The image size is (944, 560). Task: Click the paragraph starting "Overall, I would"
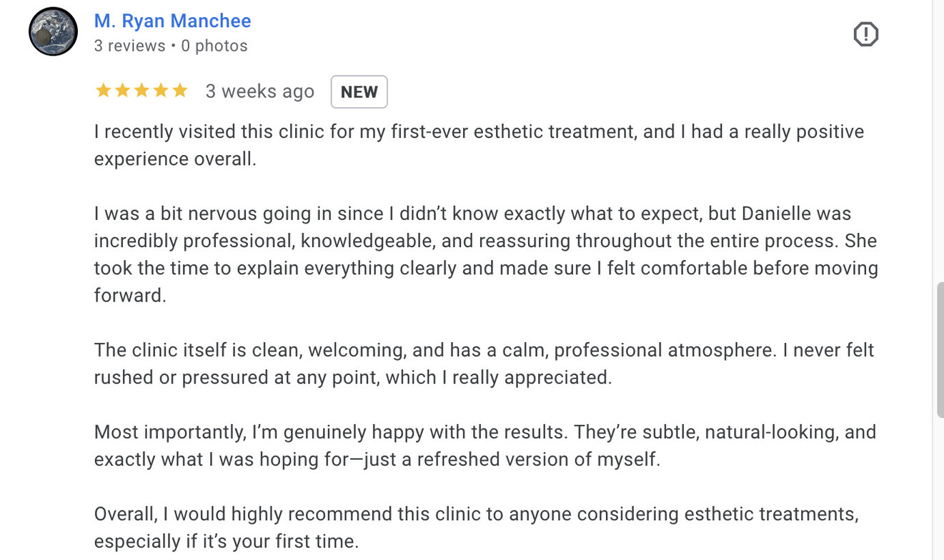[476, 528]
